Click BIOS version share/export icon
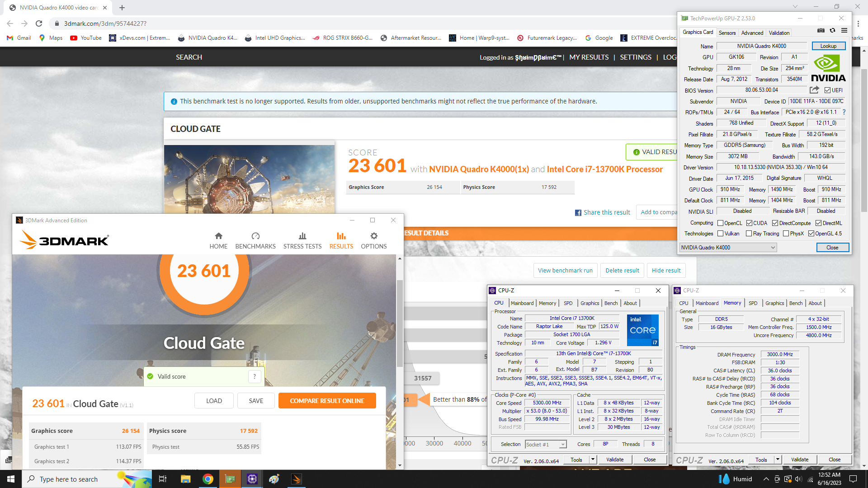Image resolution: width=868 pixels, height=488 pixels. click(x=814, y=90)
